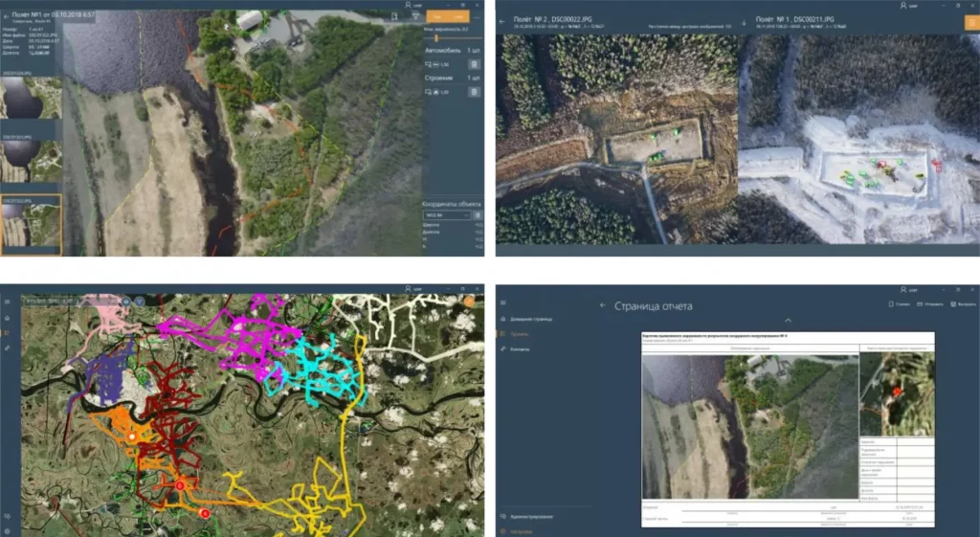The image size is (980, 537).
Task: Click the down arrow between compared images
Action: point(744,24)
